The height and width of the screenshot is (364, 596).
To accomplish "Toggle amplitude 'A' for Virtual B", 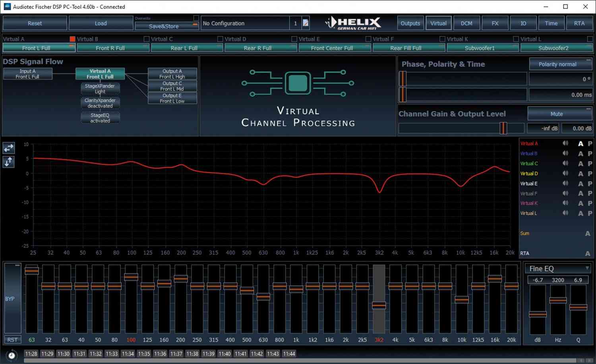I will (581, 154).
